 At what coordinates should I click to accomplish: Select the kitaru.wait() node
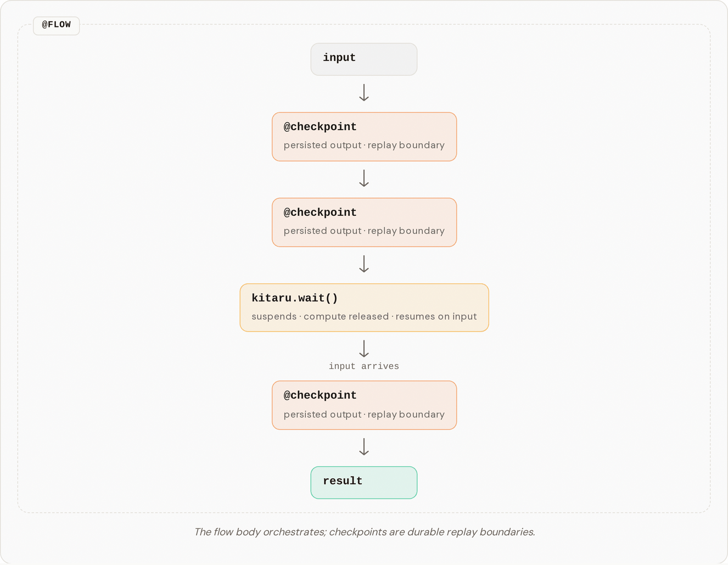pos(365,307)
